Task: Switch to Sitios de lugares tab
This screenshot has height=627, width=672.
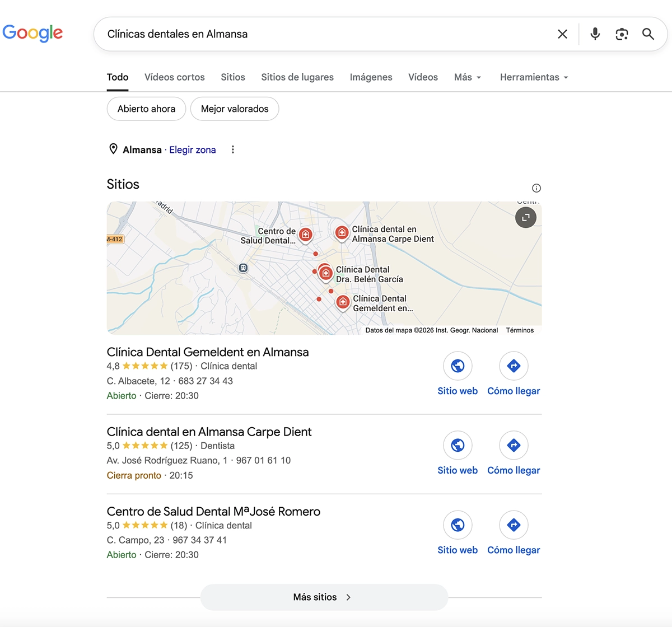Action: (297, 77)
